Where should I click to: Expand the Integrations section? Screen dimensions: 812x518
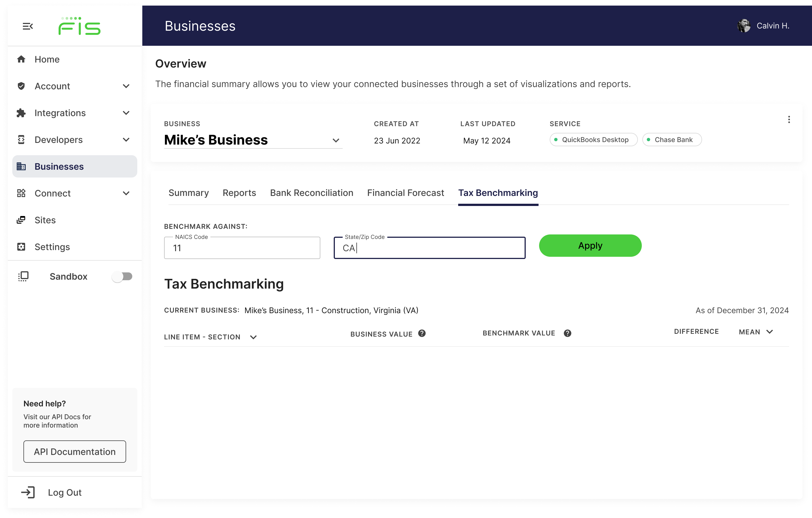[126, 113]
